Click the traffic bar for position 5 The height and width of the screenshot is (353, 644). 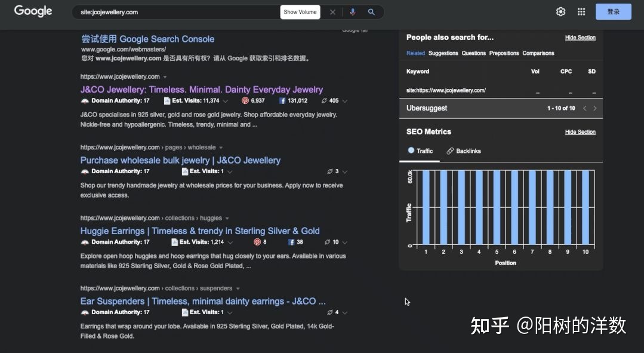point(497,207)
